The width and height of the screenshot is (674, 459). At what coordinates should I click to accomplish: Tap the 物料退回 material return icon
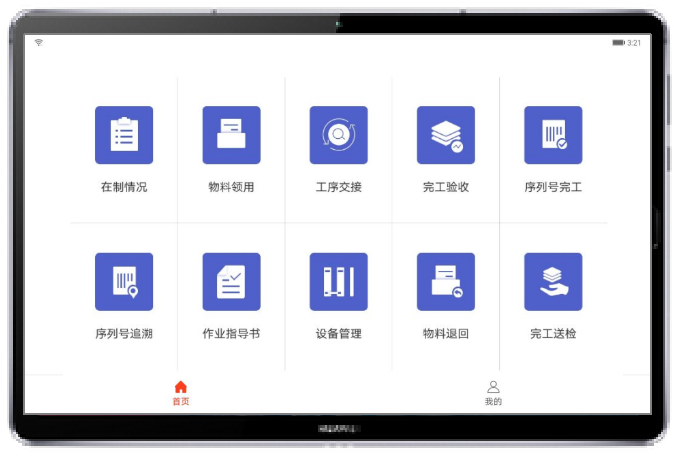(x=445, y=281)
